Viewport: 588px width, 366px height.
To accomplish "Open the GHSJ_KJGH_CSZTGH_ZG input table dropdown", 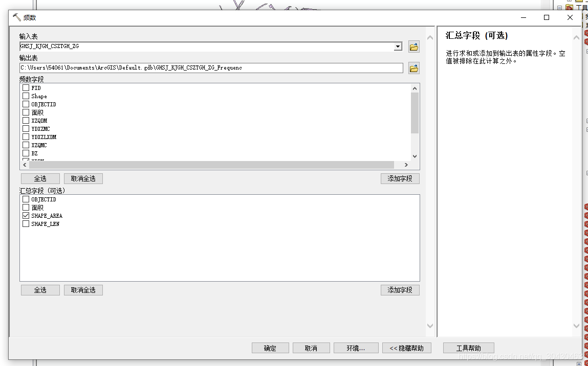I will pos(398,46).
